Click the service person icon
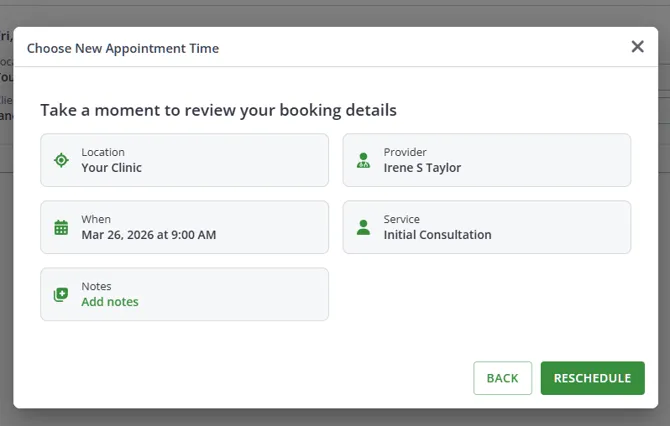 coord(363,227)
